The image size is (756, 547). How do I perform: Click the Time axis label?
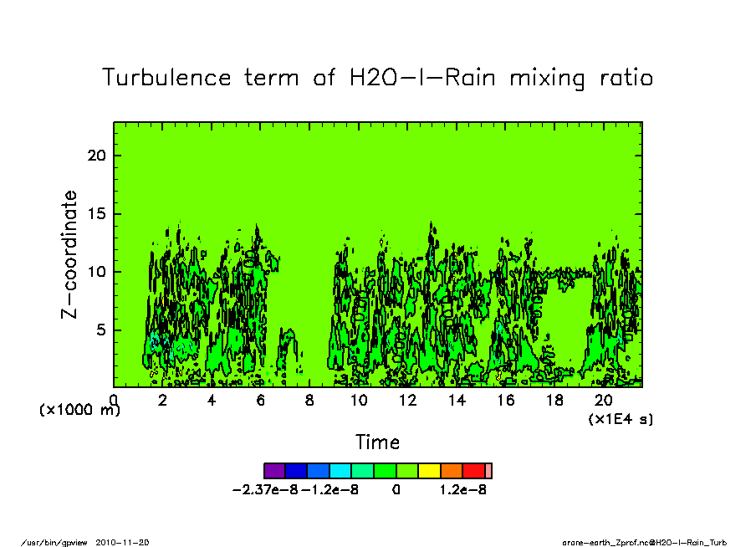(x=377, y=442)
